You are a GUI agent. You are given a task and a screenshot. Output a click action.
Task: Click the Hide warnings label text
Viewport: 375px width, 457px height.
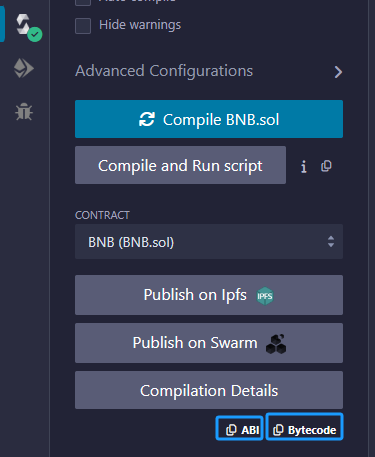140,25
